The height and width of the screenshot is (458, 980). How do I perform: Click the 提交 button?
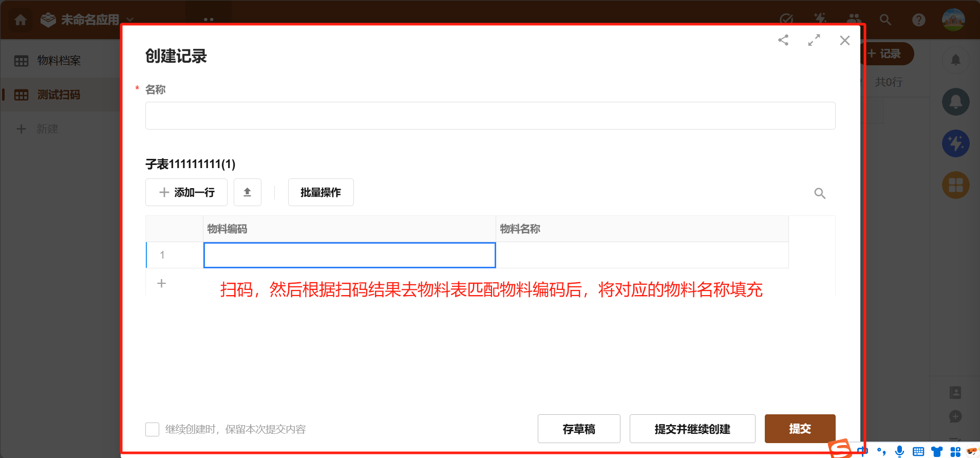800,429
